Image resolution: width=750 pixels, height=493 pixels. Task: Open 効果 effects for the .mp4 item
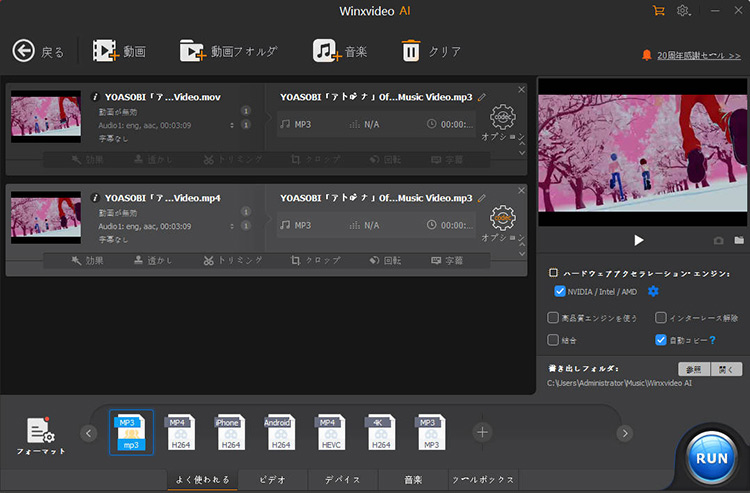coord(87,261)
